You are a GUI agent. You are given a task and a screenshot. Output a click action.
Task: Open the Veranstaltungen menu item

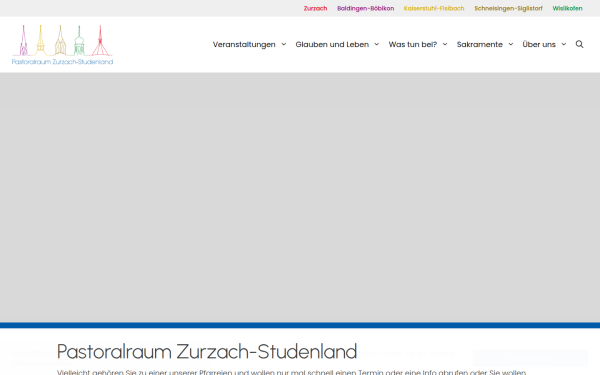(x=244, y=44)
